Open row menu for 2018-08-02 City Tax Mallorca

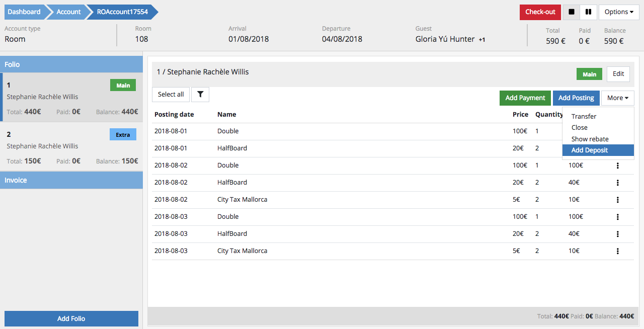pos(617,200)
